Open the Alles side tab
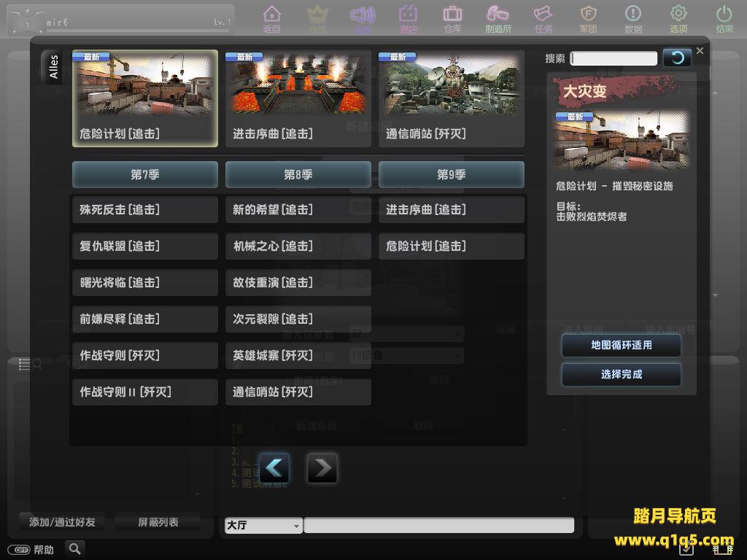This screenshot has width=747, height=560. (x=53, y=68)
